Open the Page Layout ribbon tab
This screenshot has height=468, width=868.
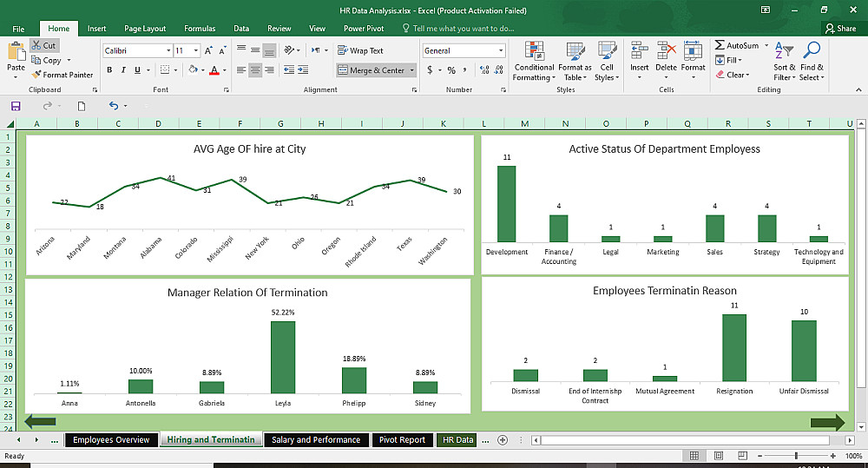[x=144, y=29]
